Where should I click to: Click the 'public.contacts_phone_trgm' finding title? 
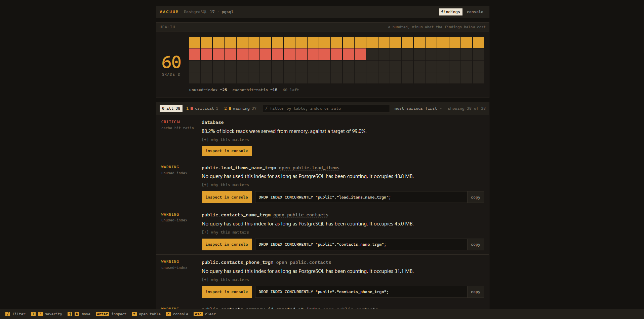point(237,262)
